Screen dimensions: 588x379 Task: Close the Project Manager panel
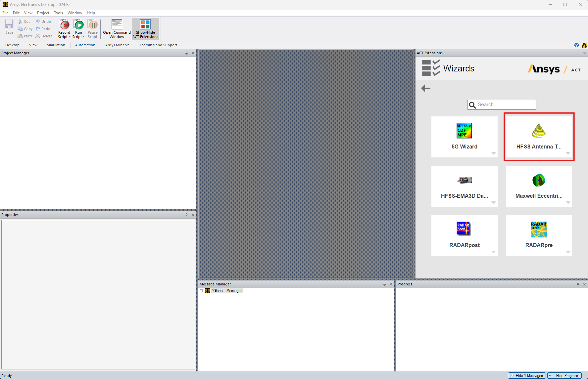click(x=193, y=53)
